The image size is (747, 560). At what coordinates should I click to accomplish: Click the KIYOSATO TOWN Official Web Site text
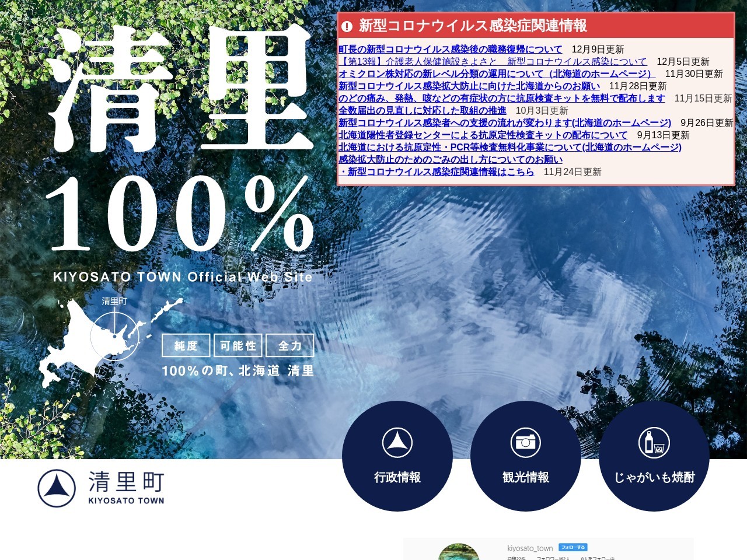[x=183, y=277]
